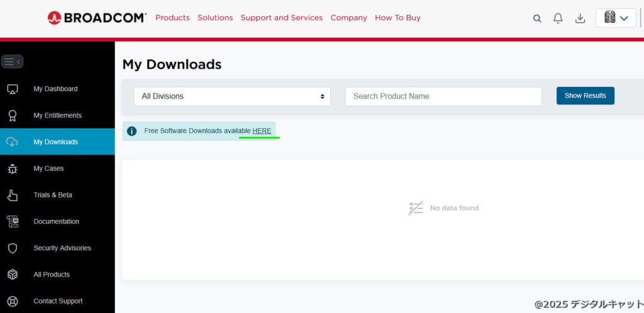The height and width of the screenshot is (313, 644).
Task: Collapse the sidebar with hamburger toggle
Action: 12,62
